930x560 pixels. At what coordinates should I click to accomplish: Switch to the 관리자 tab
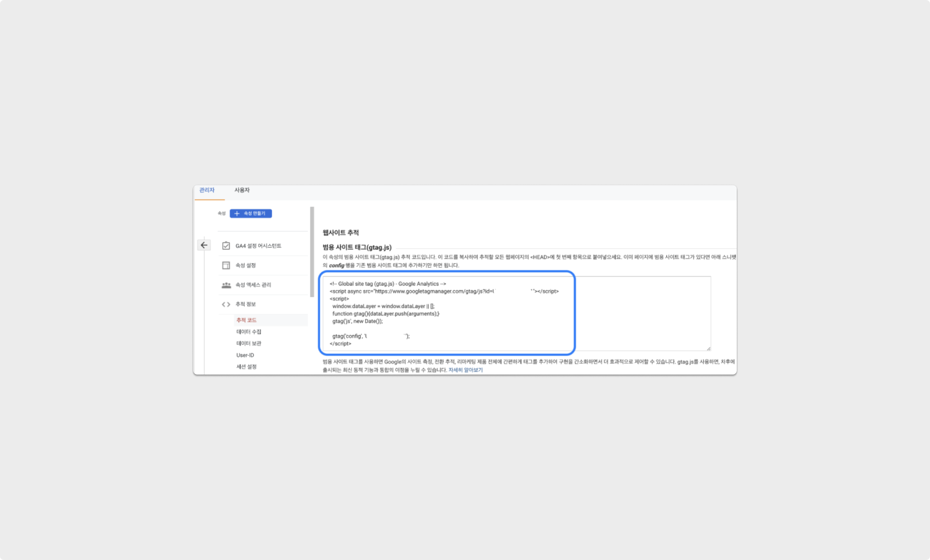click(207, 190)
